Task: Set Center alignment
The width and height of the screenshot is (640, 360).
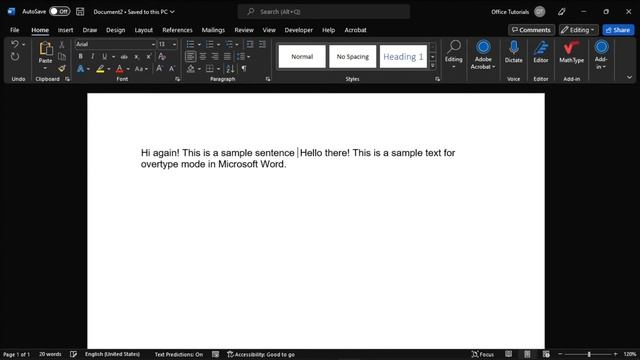Action: [x=203, y=56]
